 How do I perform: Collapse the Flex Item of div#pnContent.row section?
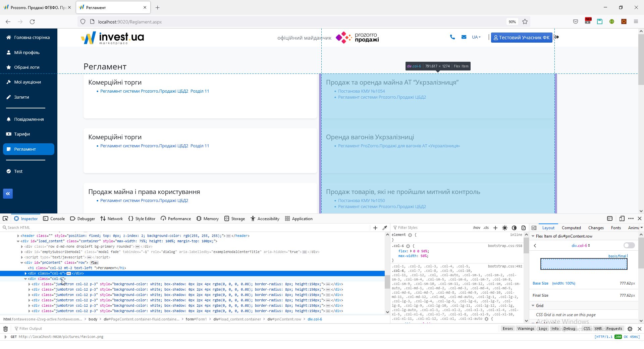(533, 236)
